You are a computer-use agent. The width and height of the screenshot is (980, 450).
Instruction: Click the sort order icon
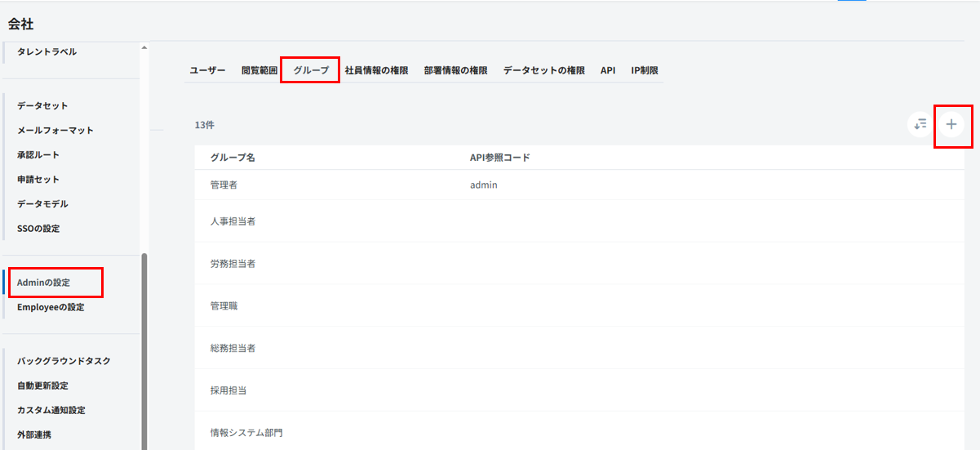click(x=920, y=125)
